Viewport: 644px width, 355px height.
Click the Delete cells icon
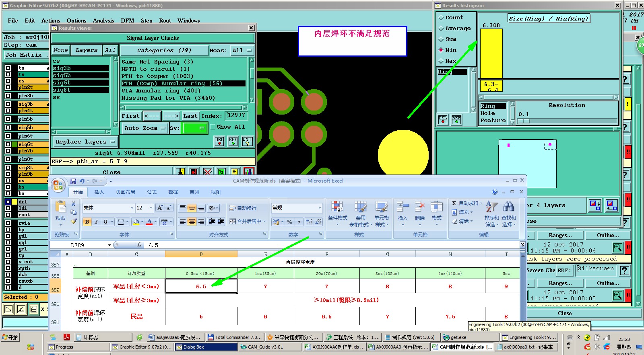coord(420,207)
